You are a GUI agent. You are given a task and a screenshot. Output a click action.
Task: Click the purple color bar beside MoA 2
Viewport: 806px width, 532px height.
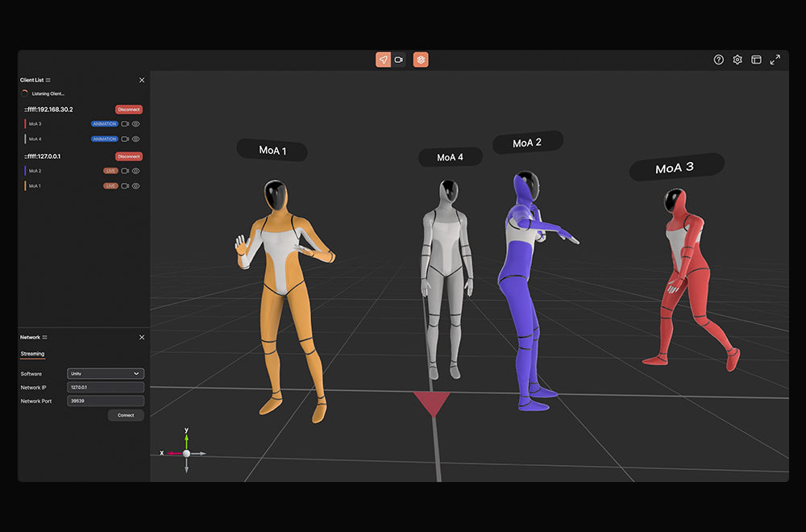pyautogui.click(x=25, y=171)
